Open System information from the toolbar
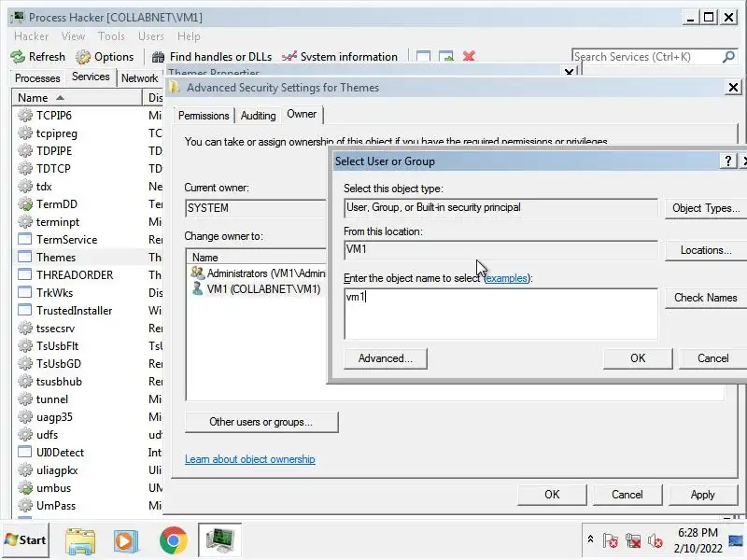747x560 pixels. click(x=339, y=57)
